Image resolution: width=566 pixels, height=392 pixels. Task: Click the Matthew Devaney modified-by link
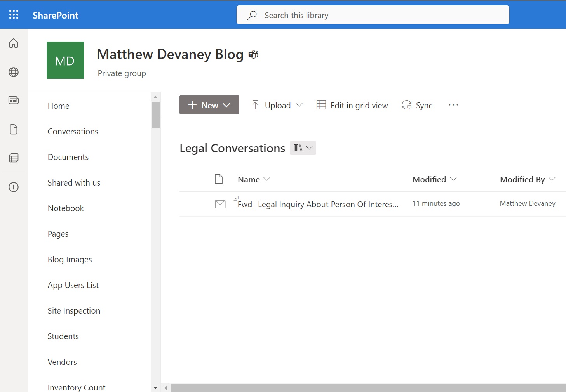click(527, 203)
